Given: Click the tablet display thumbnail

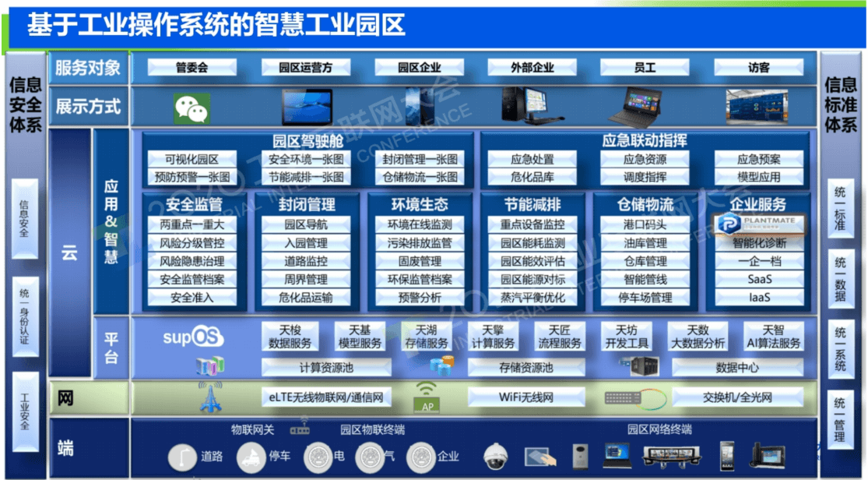Looking at the screenshot, I should (x=305, y=108).
